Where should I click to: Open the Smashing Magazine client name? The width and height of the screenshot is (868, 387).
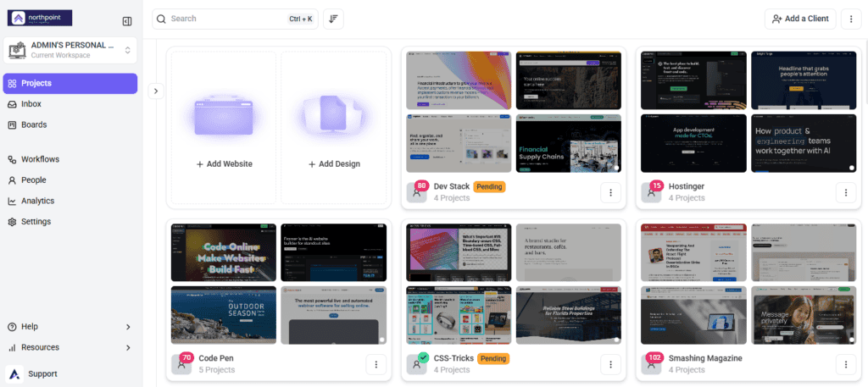(x=705, y=358)
